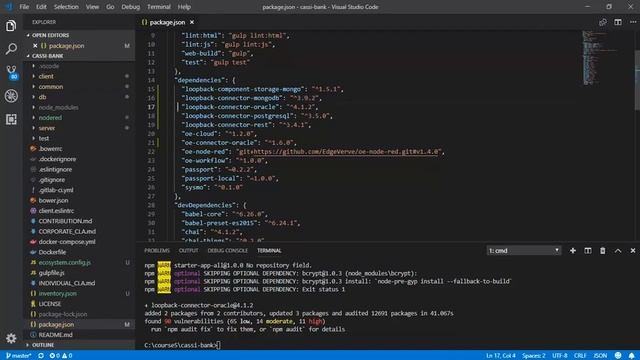Click the terminal command prompt input
Viewport: 640px width, 360px height.
(219, 345)
